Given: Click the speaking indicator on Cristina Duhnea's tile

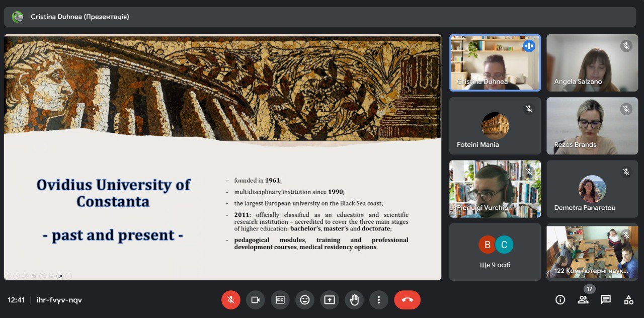Looking at the screenshot, I should pos(528,46).
